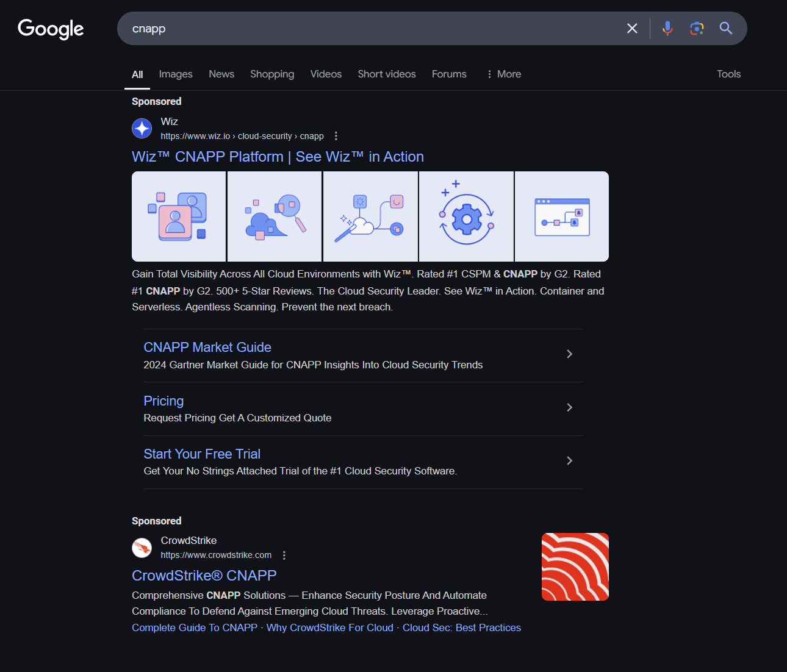
Task: Open CrowdStrike CNAPP ad headline
Action: [204, 576]
